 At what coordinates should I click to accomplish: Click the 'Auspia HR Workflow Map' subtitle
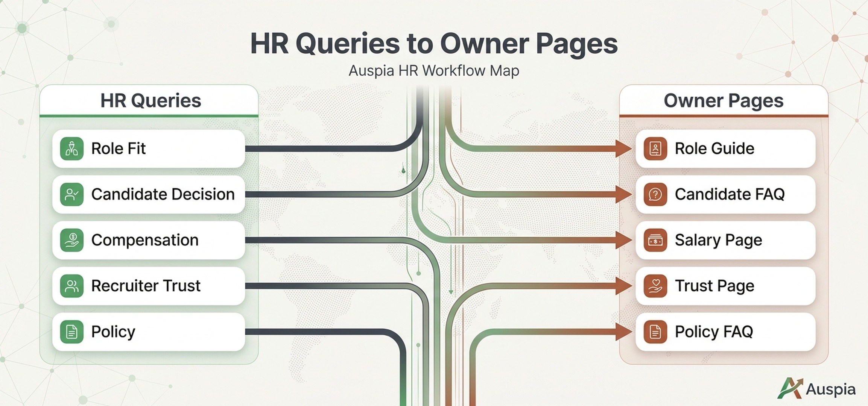(434, 71)
